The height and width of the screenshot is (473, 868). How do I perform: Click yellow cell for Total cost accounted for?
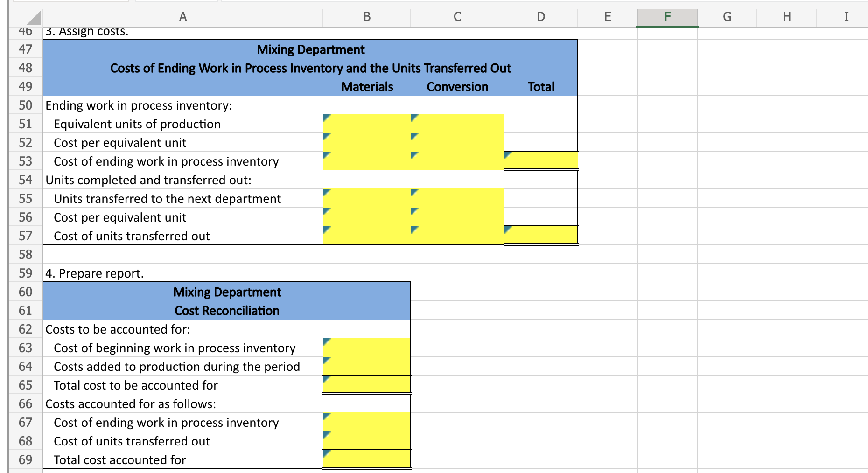pyautogui.click(x=367, y=459)
